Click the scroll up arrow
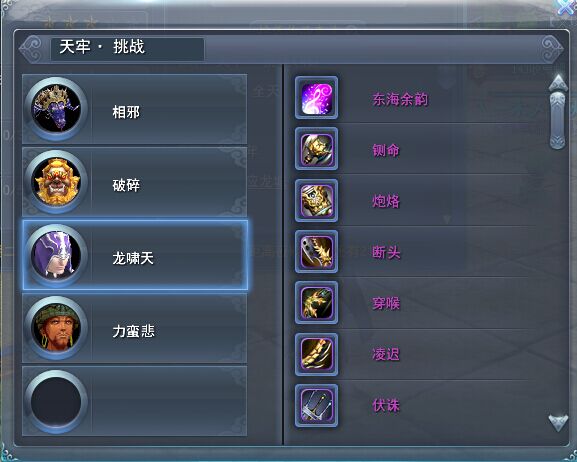Screen dimensions: 577x462 (558, 82)
